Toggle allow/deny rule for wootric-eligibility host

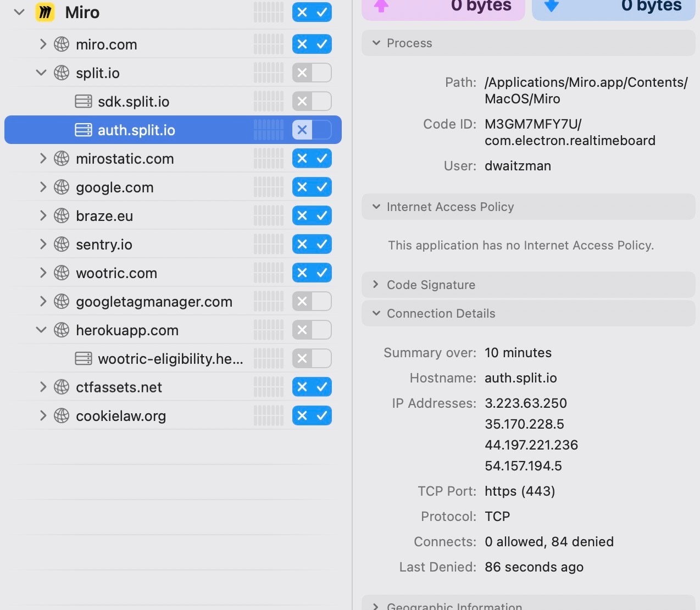pos(312,358)
